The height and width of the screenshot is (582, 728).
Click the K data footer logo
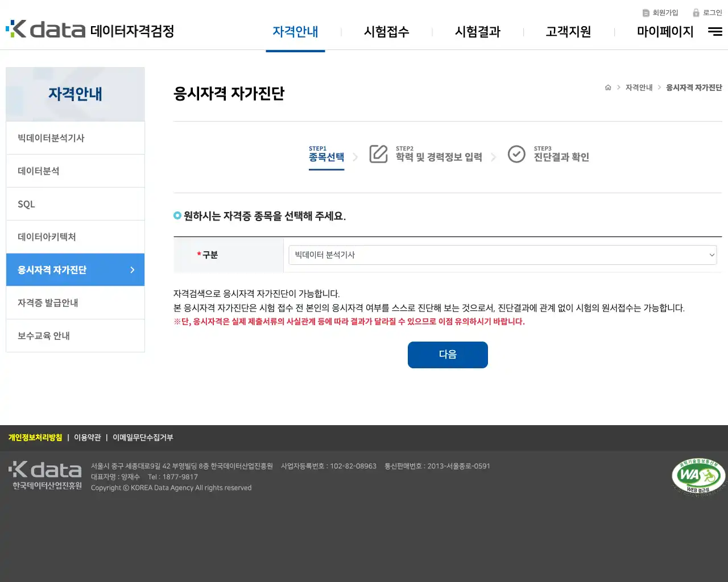(45, 471)
